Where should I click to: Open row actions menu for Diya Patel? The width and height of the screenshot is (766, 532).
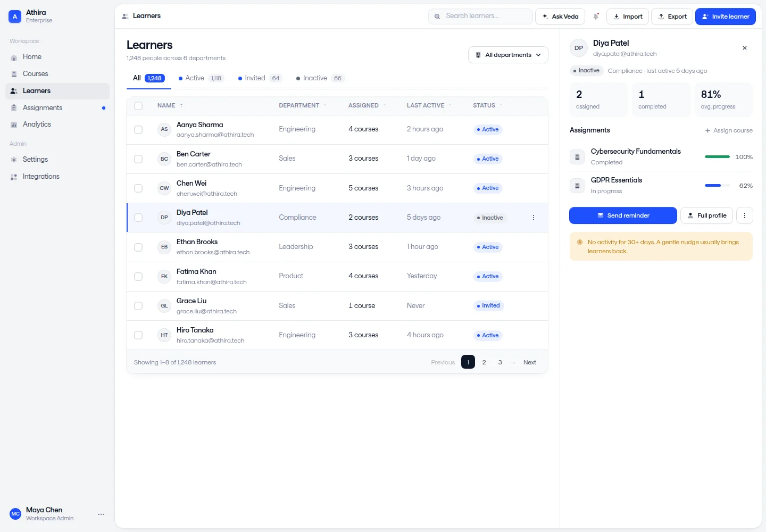click(534, 218)
